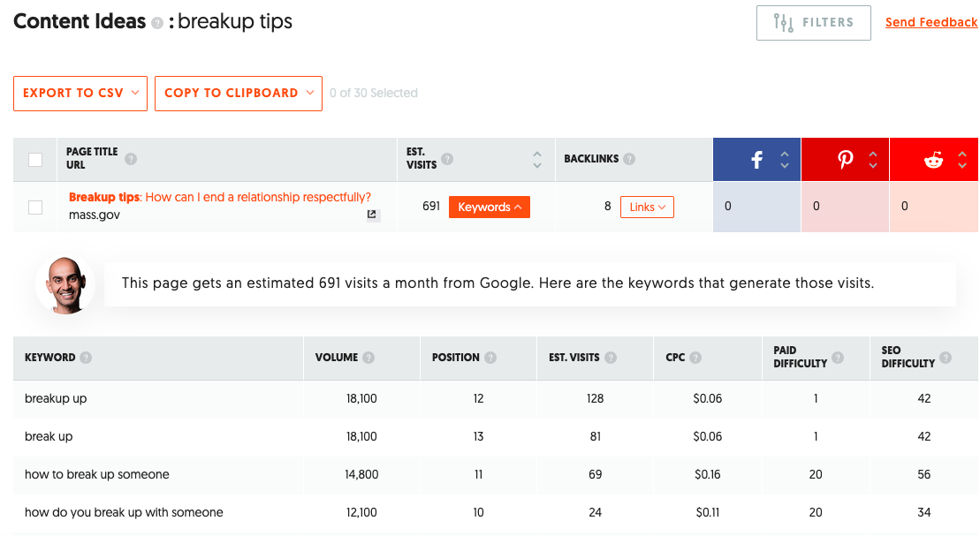Open the Export to CSV dropdown
This screenshot has width=980, height=536.
80,93
